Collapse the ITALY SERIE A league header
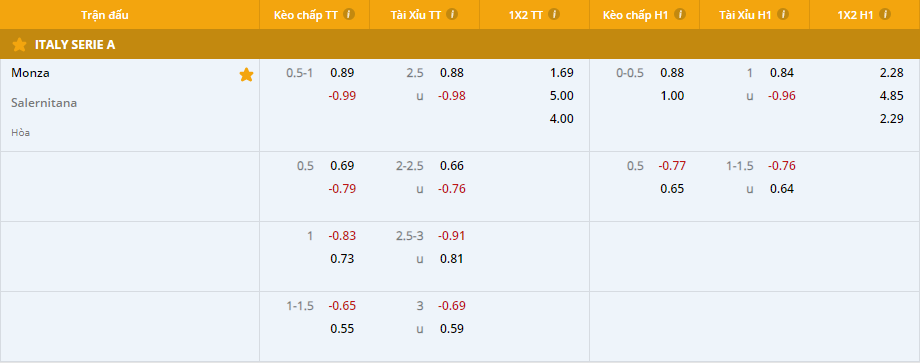 [460, 45]
